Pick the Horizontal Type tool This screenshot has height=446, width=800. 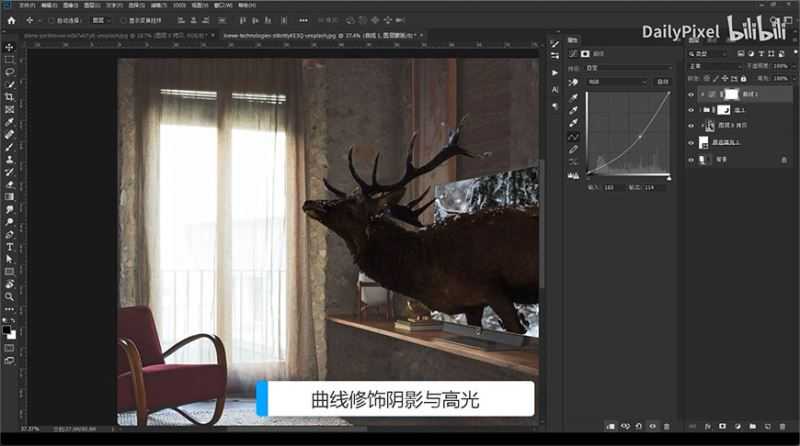click(x=9, y=246)
